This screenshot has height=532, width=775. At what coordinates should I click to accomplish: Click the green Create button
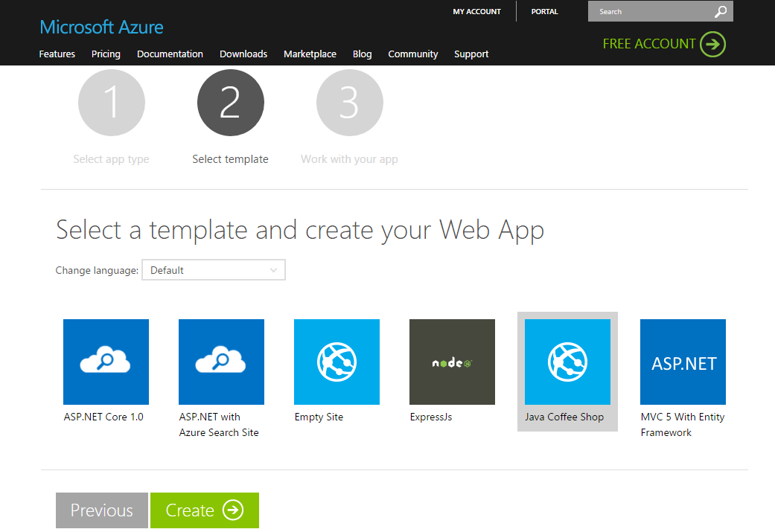click(x=205, y=510)
